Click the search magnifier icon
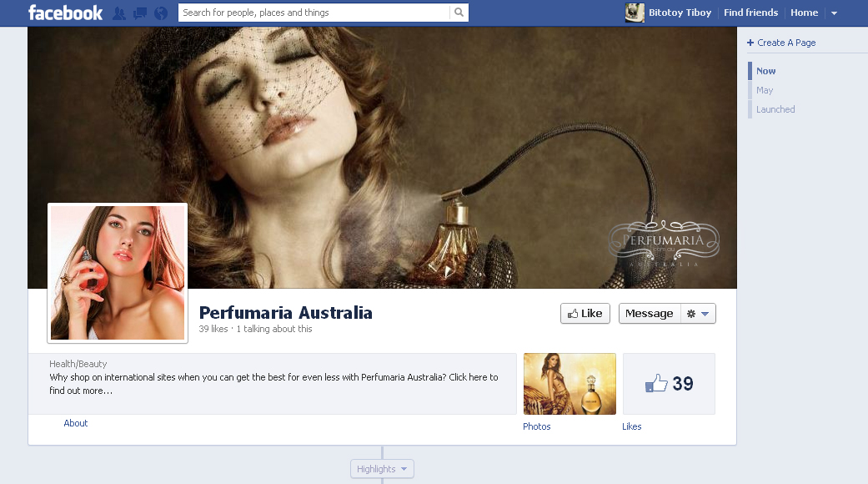 [459, 13]
